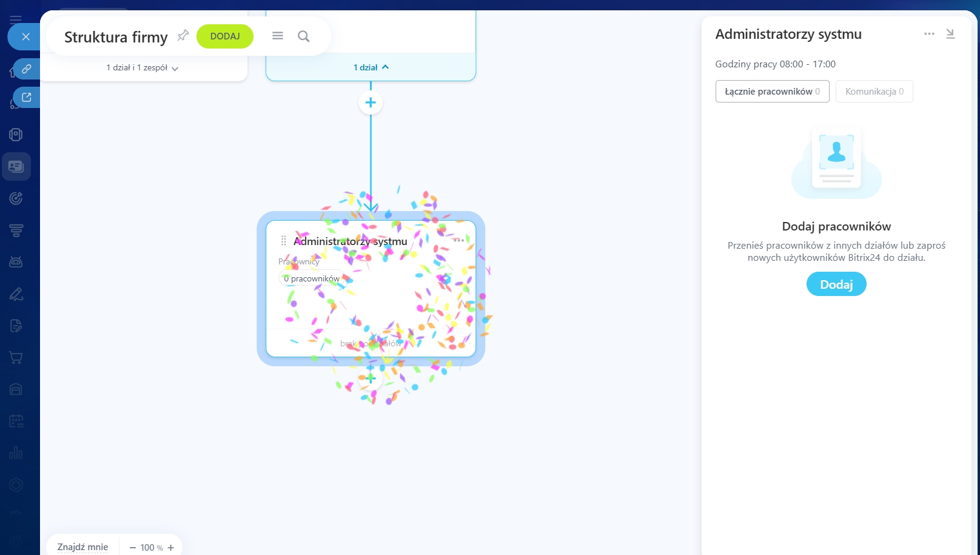Open search in company structure
Viewport: 980px width, 555px height.
click(x=303, y=36)
